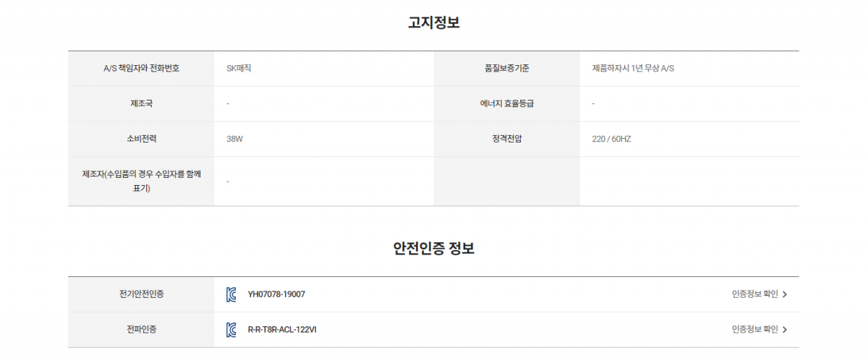Click chevron arrow in 전파인증 row
The image size is (868, 358).
785,330
